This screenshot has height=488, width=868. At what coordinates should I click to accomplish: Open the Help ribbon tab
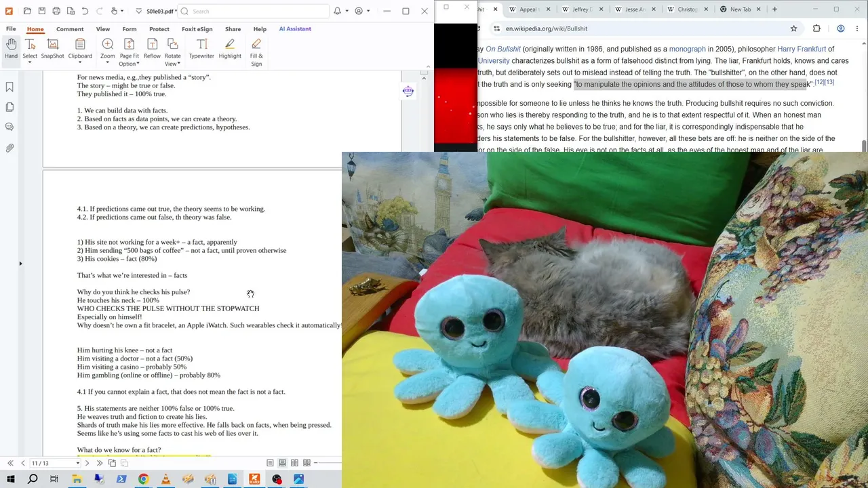tap(260, 29)
